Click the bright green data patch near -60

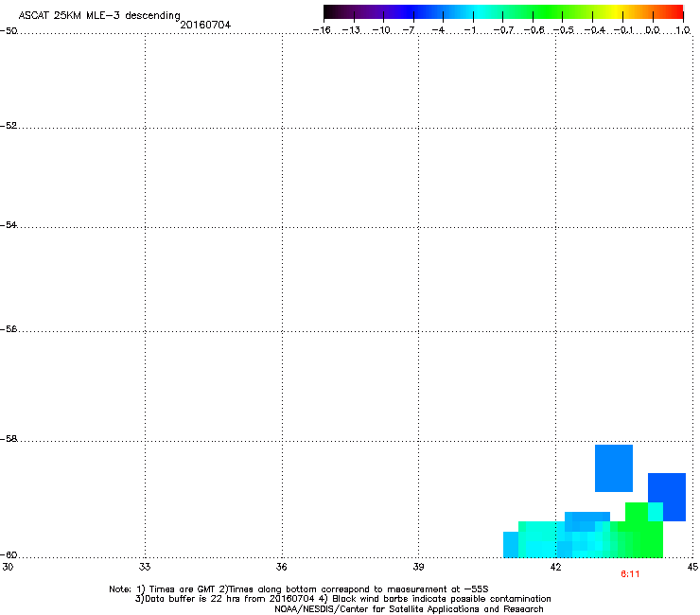(643, 532)
